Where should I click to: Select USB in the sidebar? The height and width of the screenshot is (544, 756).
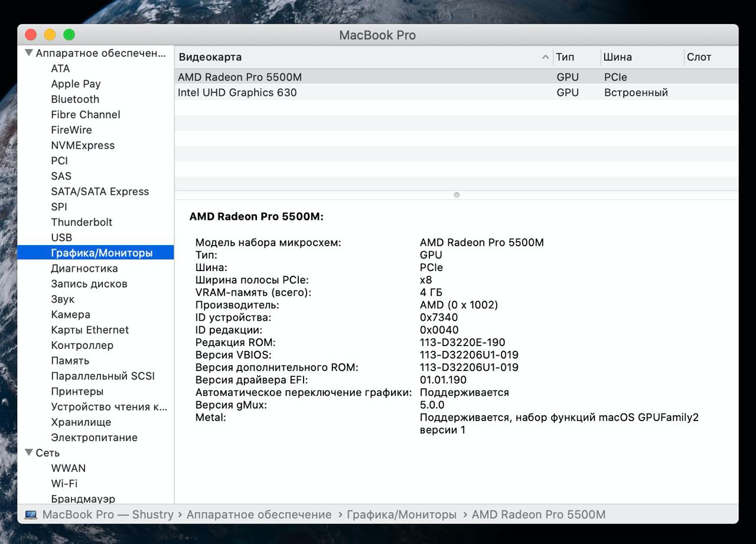(x=61, y=237)
